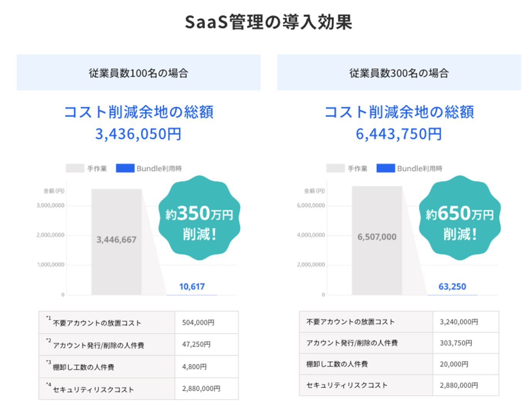Select the 従業員数300名の場合 header
Viewport: 532px width, 407px height.
[399, 73]
